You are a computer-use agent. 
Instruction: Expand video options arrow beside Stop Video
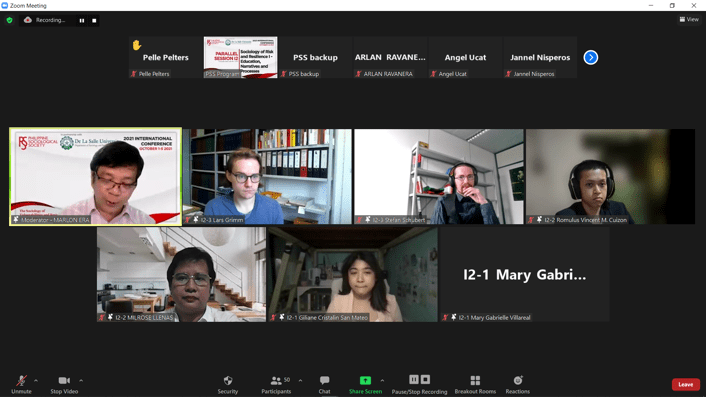(81, 381)
